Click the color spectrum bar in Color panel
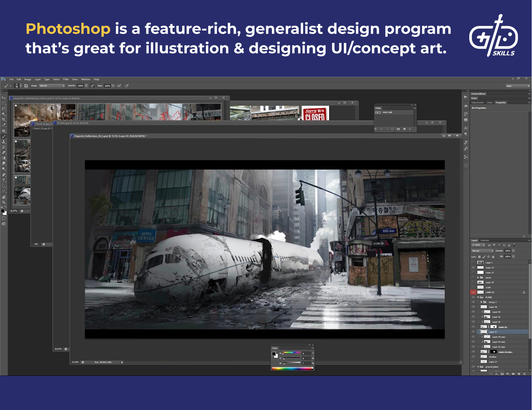Image resolution: width=532 pixels, height=410 pixels. click(292, 369)
